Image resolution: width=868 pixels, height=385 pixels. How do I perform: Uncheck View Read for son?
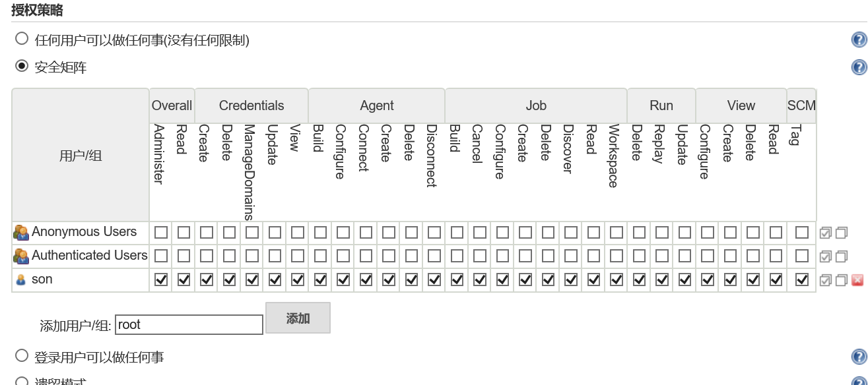[x=776, y=280]
